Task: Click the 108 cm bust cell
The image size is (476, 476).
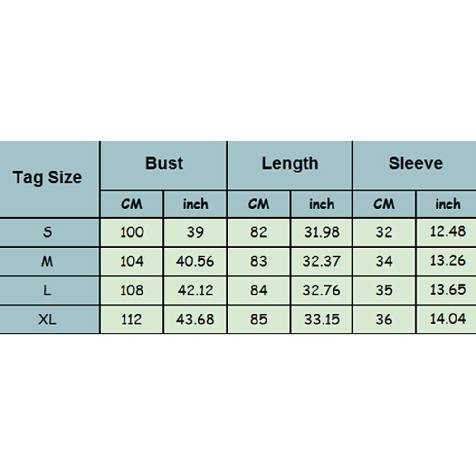Action: [132, 290]
